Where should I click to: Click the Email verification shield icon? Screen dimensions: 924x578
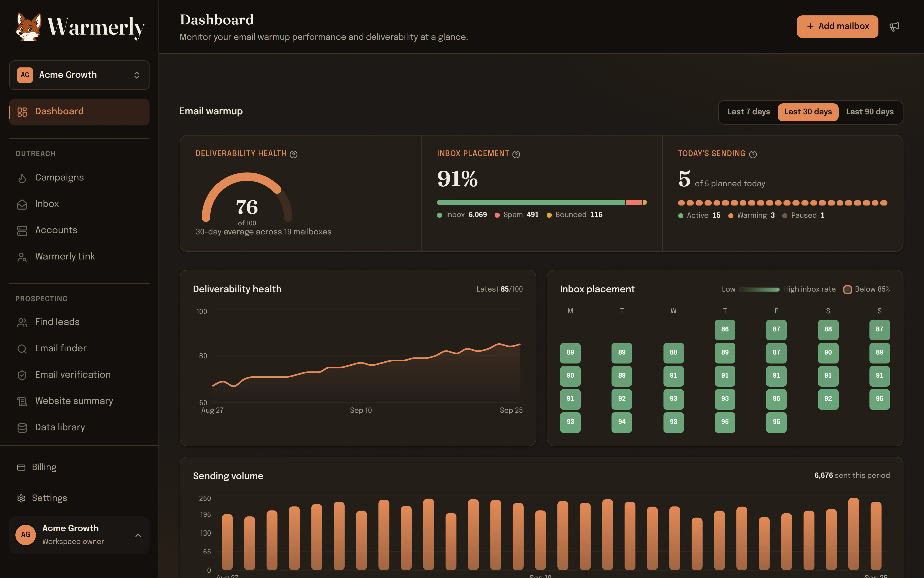pos(22,375)
